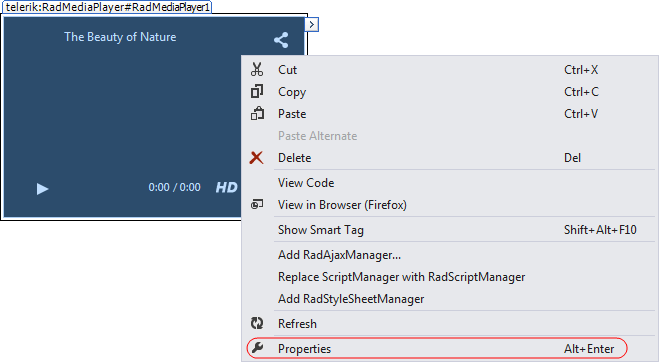Select Refresh in context menu
The image size is (659, 362).
(x=450, y=323)
